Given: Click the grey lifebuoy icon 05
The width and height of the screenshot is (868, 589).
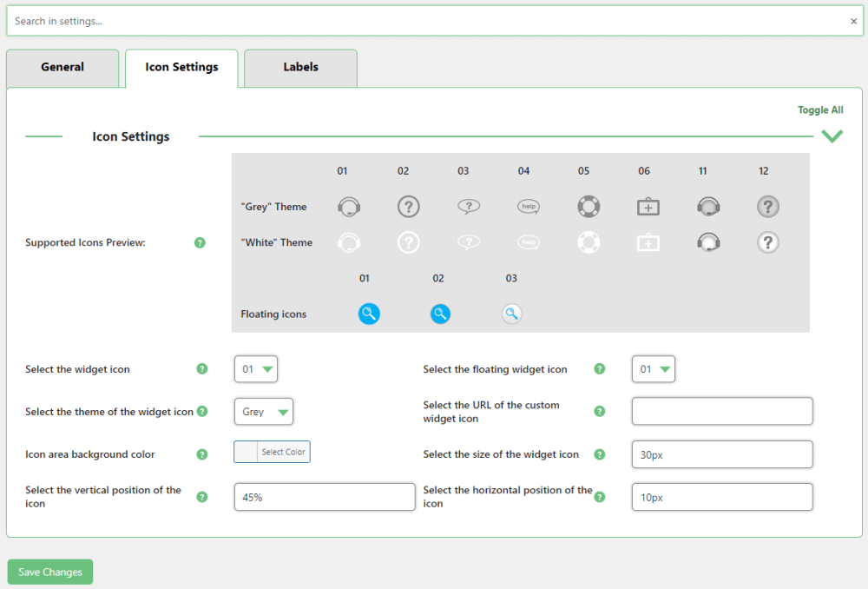Looking at the screenshot, I should (x=589, y=207).
